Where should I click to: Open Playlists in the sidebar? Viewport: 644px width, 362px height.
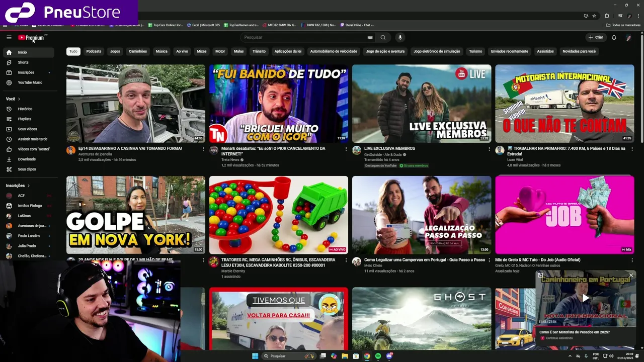30,119
